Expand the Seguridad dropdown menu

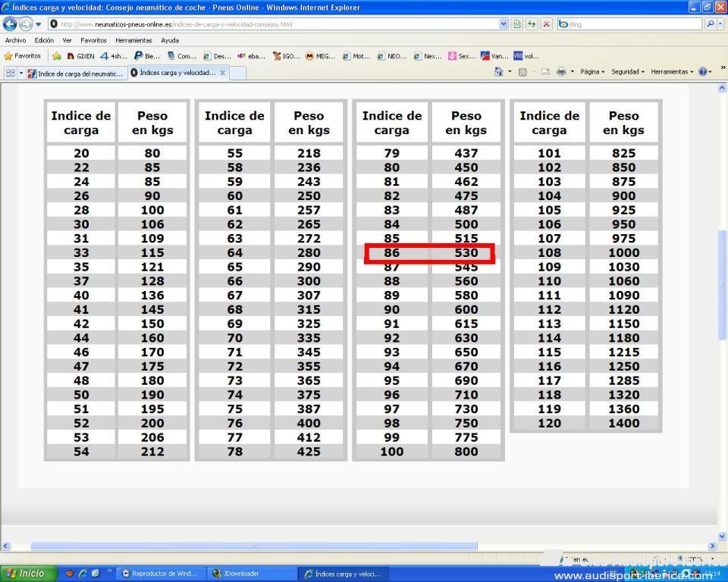pyautogui.click(x=627, y=72)
